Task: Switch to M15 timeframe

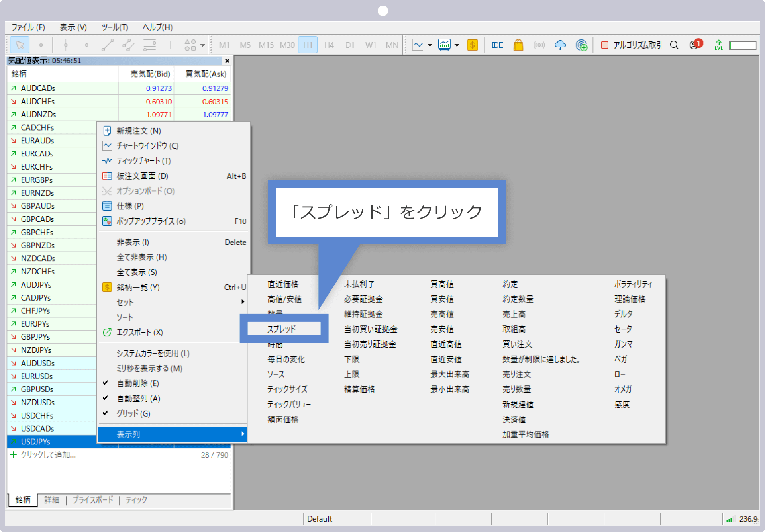Action: (266, 45)
